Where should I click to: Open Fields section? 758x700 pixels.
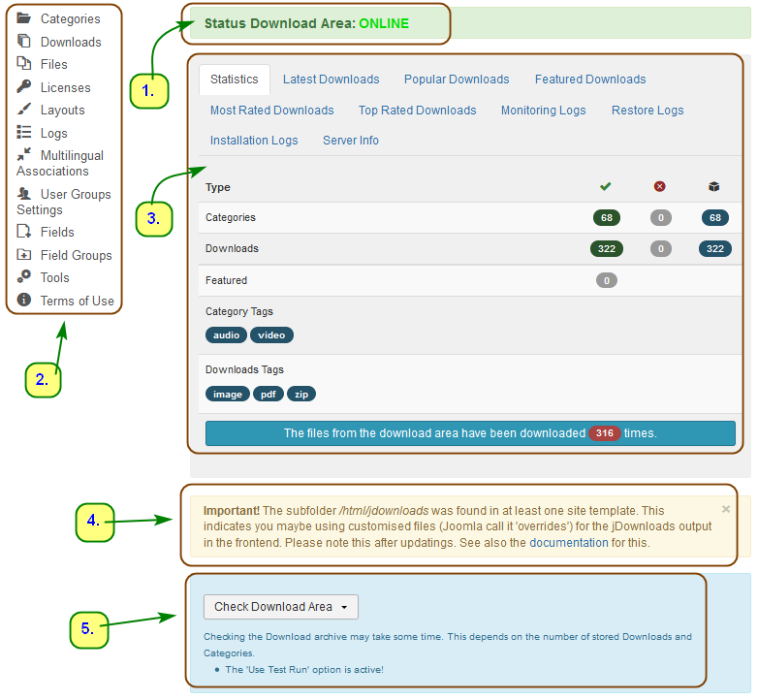click(x=57, y=232)
